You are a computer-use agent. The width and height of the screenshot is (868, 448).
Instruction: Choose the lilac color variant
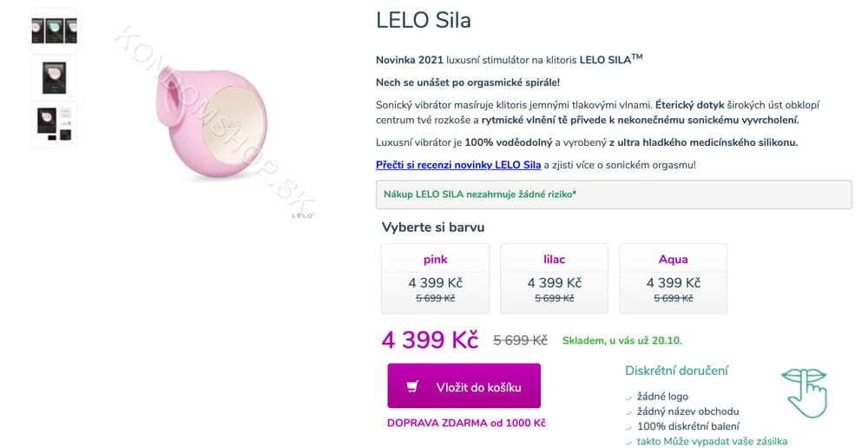coord(554,279)
